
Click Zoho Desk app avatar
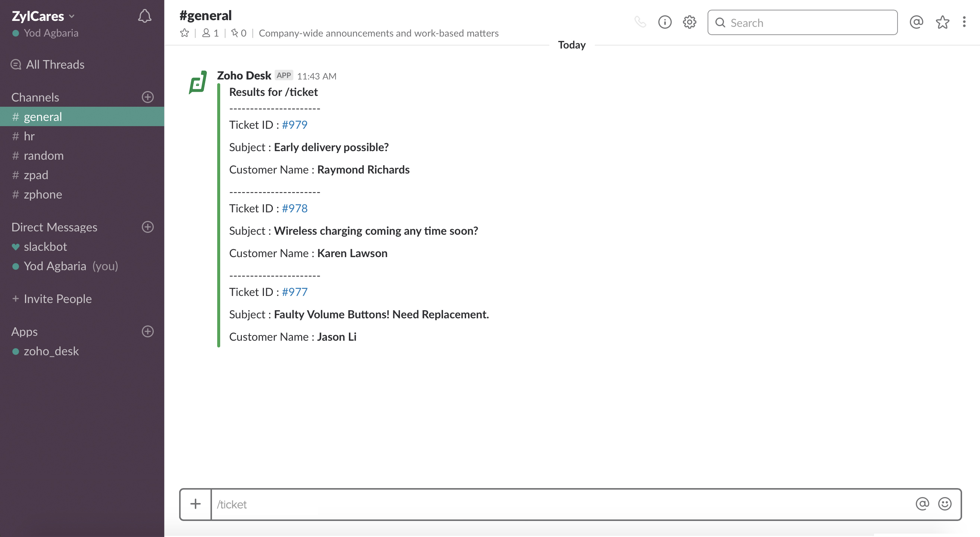(x=198, y=82)
